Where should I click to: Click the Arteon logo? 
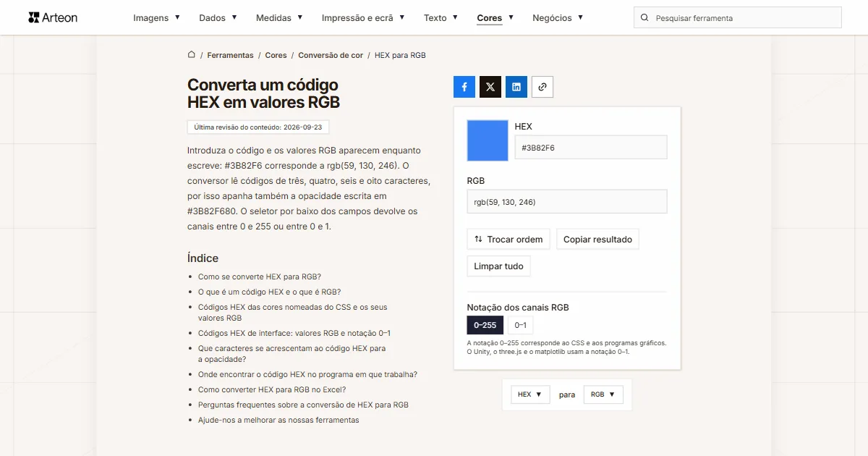53,17
